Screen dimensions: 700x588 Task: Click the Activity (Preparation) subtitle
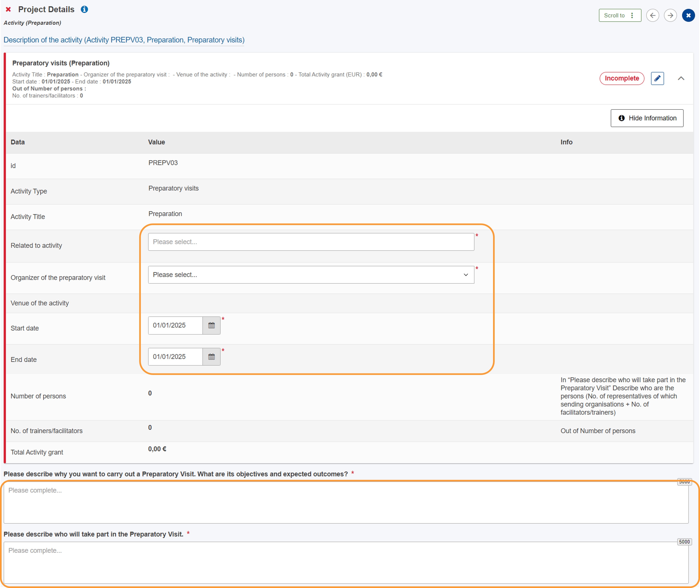click(32, 23)
